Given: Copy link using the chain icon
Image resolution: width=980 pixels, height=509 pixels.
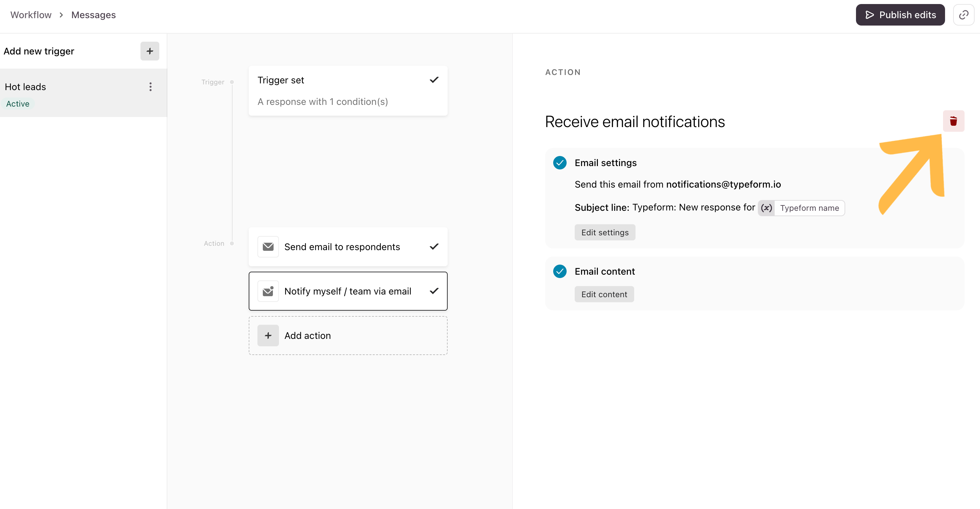Looking at the screenshot, I should 964,15.
